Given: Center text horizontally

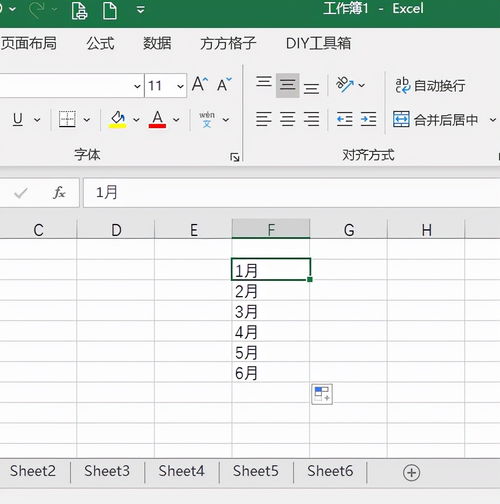Looking at the screenshot, I should (x=287, y=119).
